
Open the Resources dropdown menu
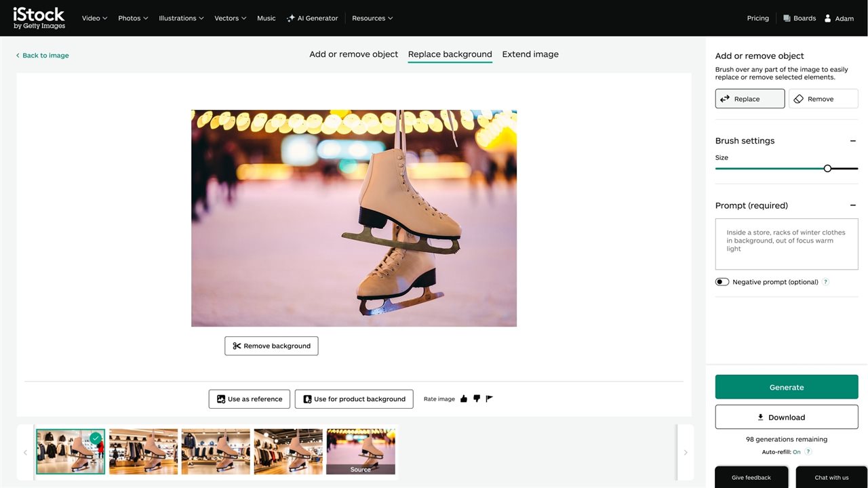pyautogui.click(x=372, y=18)
